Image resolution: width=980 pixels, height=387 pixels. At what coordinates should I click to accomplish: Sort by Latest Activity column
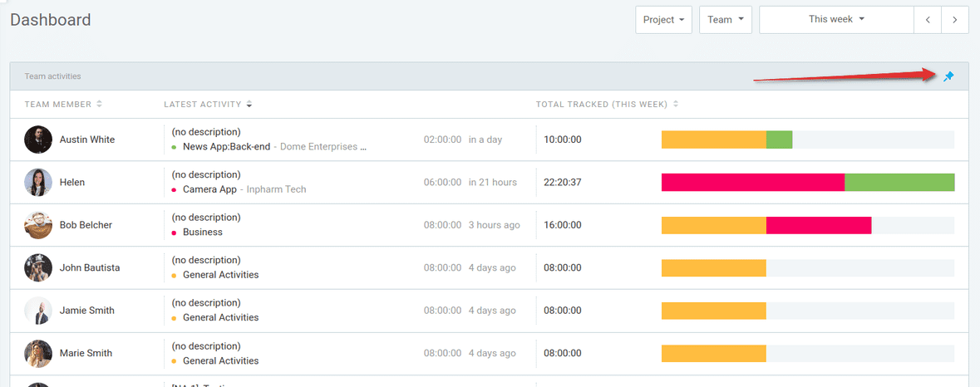click(208, 105)
